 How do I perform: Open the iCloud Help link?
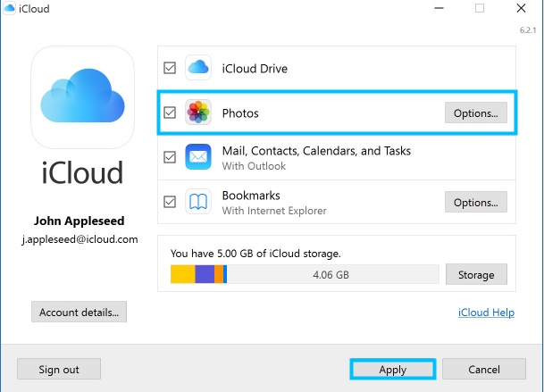485,313
